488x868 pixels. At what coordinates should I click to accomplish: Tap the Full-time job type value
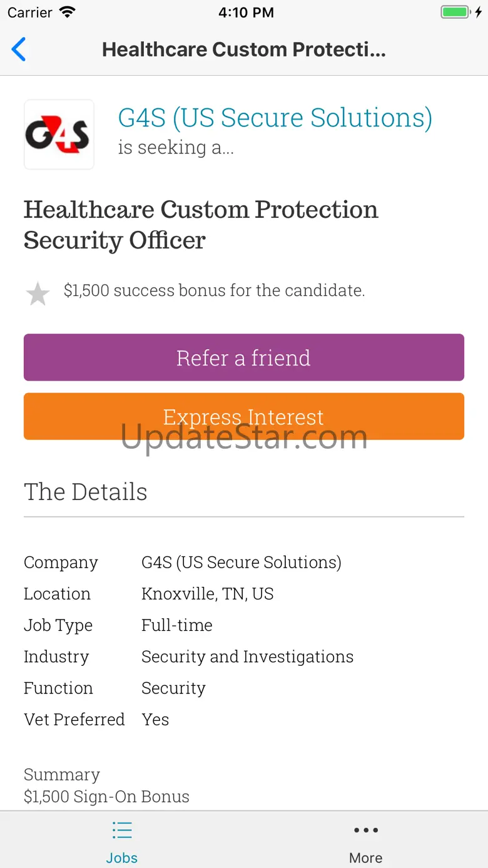pos(177,625)
